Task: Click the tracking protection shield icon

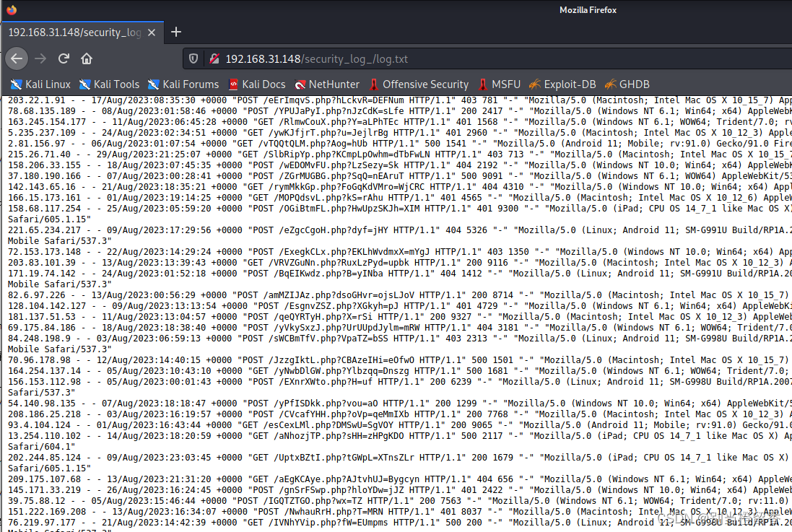Action: [193, 58]
